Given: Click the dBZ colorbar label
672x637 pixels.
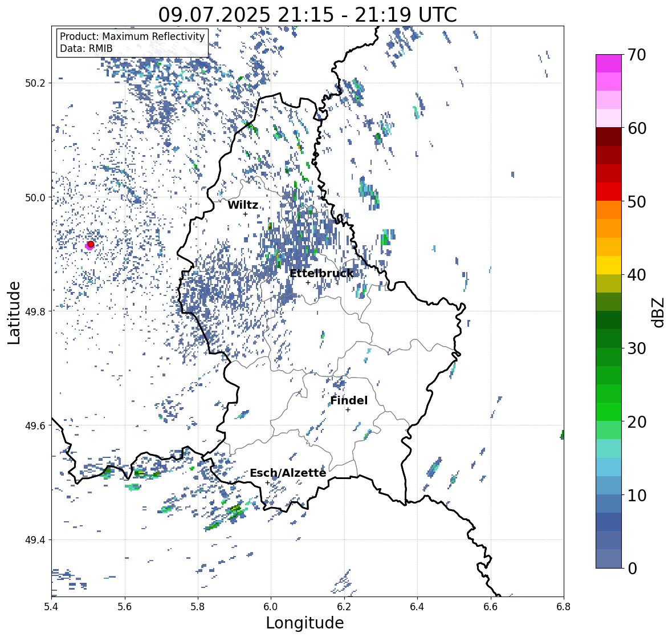Looking at the screenshot, I should [x=659, y=312].
